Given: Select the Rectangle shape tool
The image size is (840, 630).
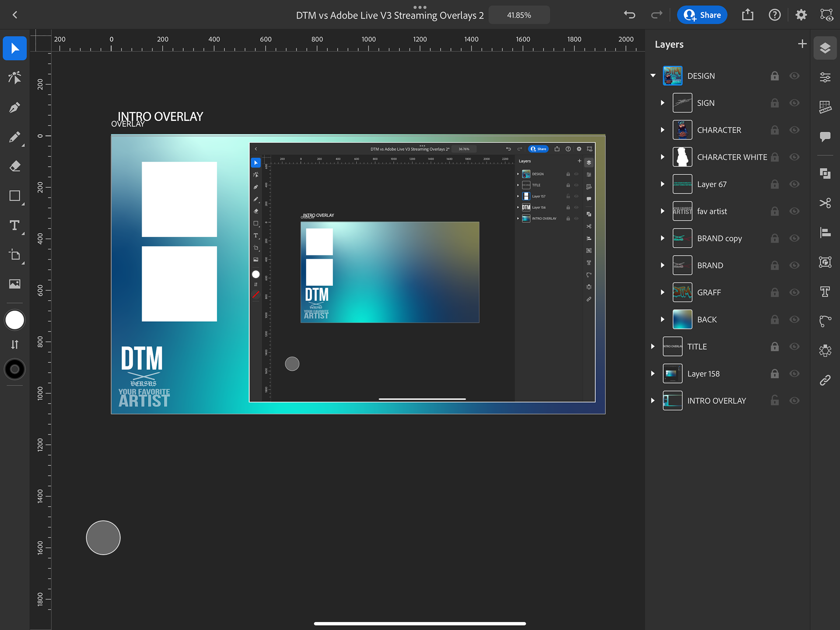Looking at the screenshot, I should tap(15, 196).
